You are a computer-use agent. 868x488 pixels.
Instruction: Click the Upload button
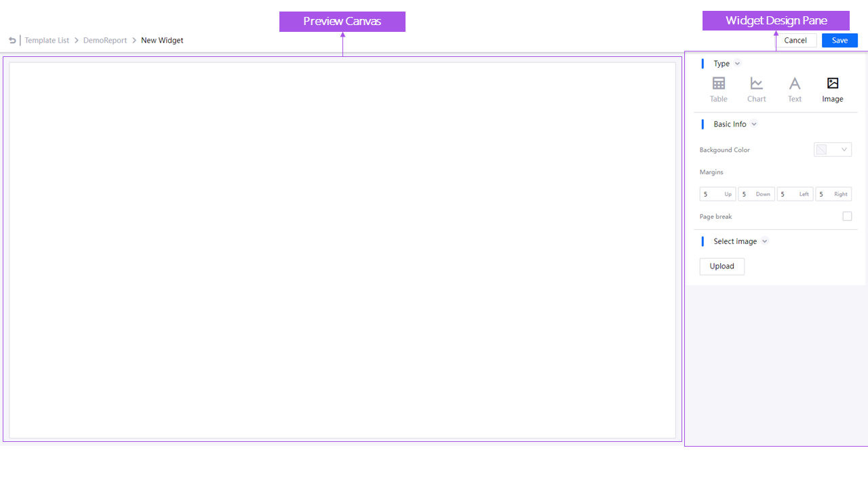tap(722, 266)
